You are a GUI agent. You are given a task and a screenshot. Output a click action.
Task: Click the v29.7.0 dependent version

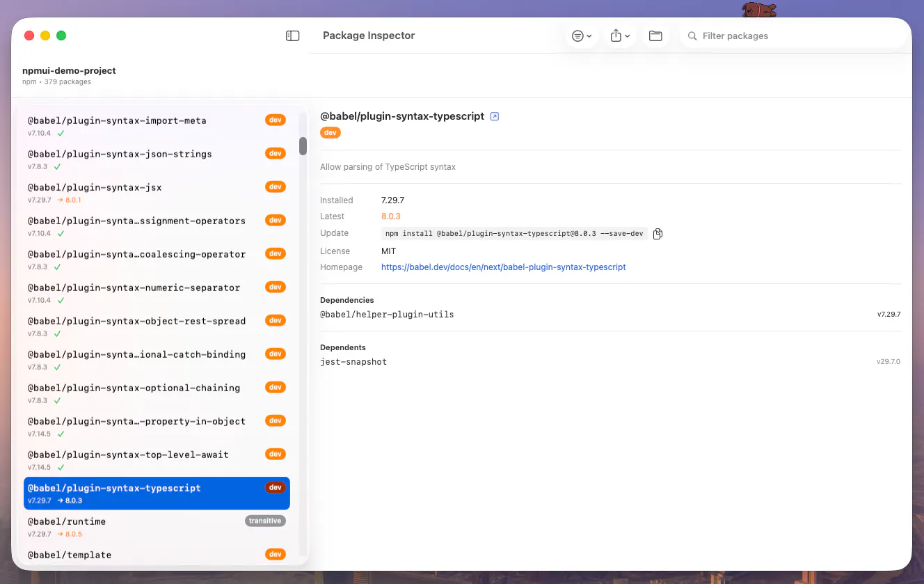click(889, 362)
